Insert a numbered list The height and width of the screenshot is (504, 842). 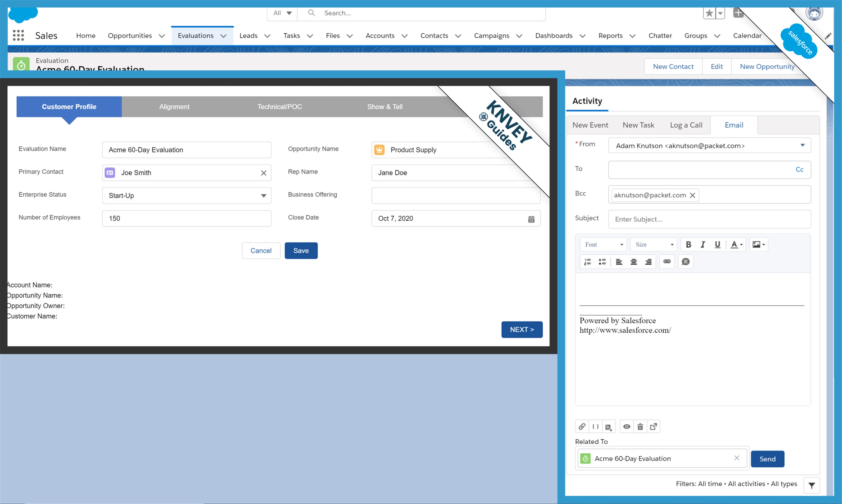[588, 262]
